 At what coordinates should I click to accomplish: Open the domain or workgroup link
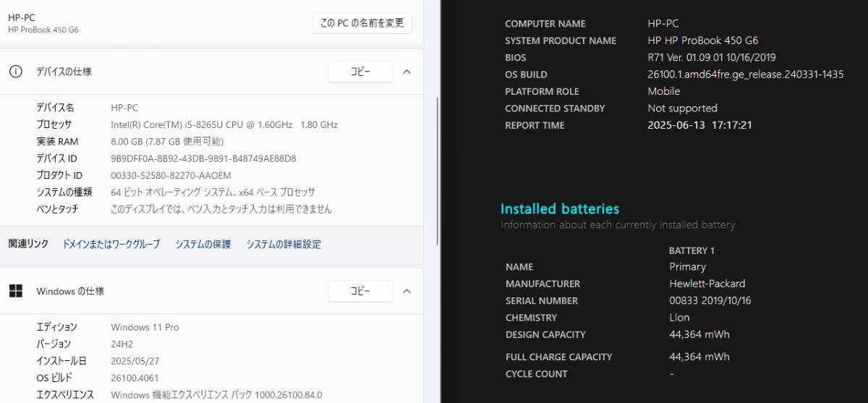[x=111, y=245]
